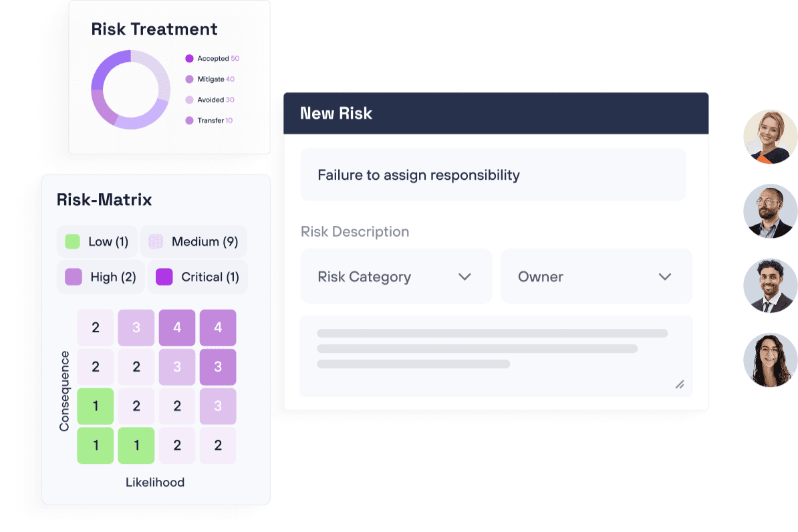The height and width of the screenshot is (532, 798).
Task: Open the Risk Category dropdown
Action: pos(396,277)
